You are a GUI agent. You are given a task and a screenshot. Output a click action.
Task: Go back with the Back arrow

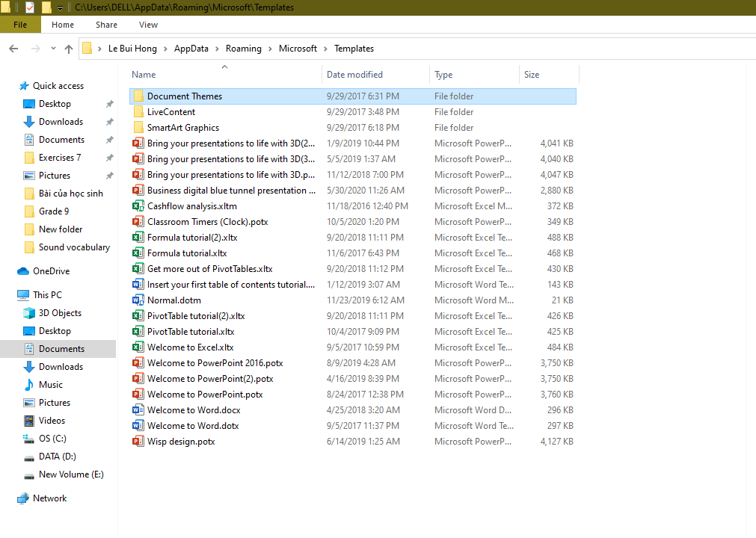click(13, 48)
